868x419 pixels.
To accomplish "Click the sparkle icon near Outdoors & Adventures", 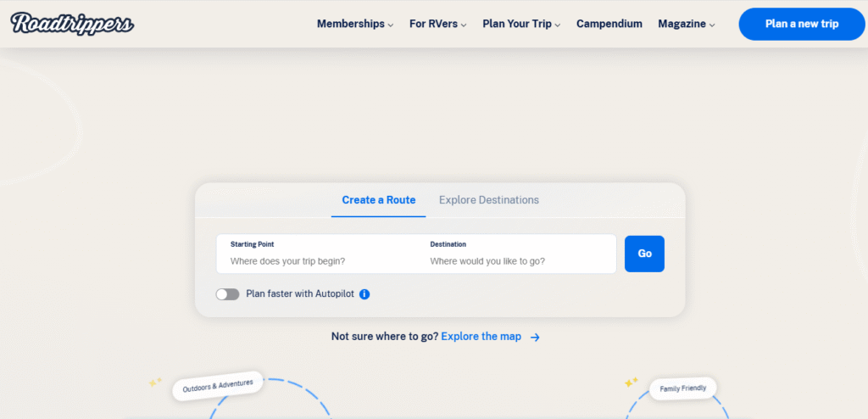I will point(155,383).
